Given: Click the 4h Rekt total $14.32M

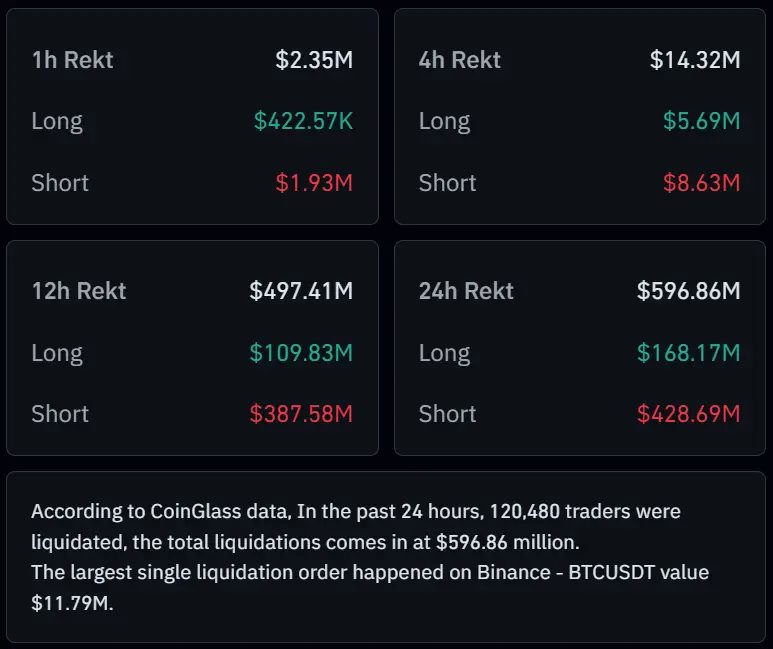Looking at the screenshot, I should pyautogui.click(x=695, y=60).
